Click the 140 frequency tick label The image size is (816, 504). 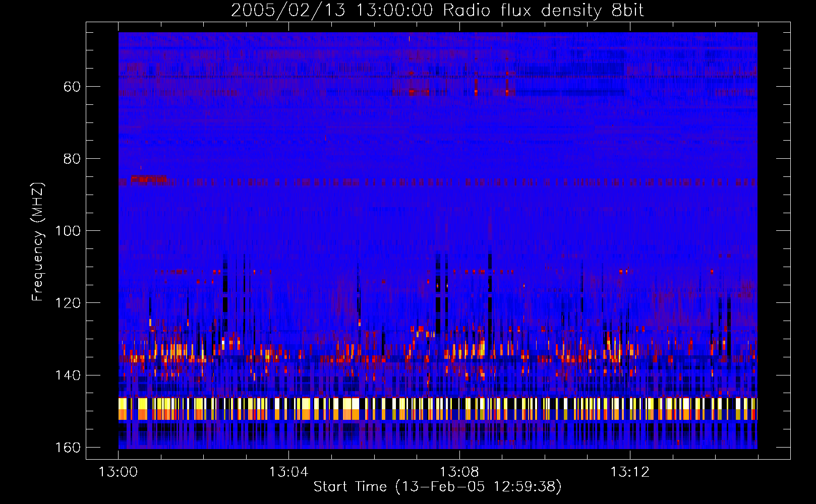tap(68, 375)
